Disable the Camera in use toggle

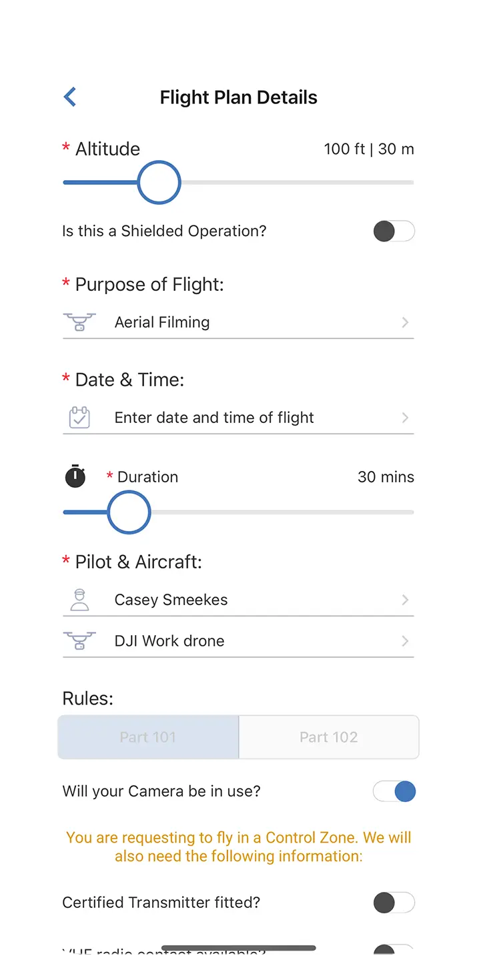coord(394,791)
